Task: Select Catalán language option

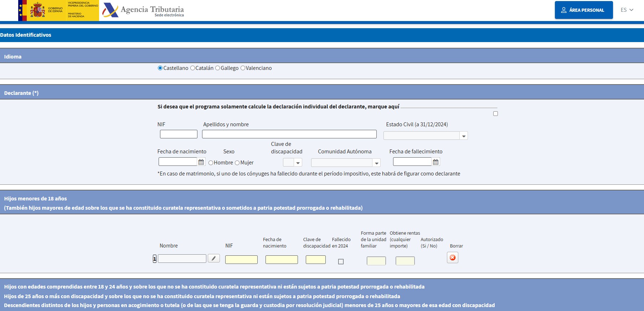Action: pos(193,68)
